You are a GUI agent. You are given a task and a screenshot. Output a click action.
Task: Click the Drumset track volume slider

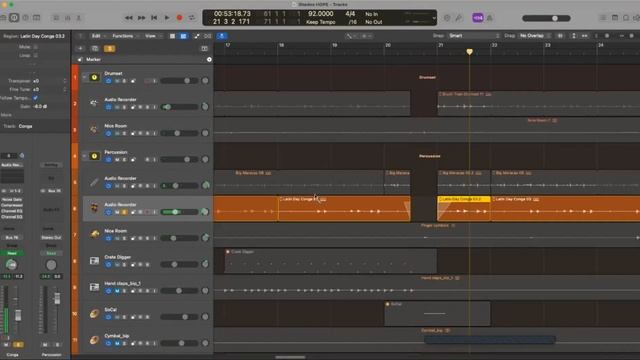coord(179,81)
